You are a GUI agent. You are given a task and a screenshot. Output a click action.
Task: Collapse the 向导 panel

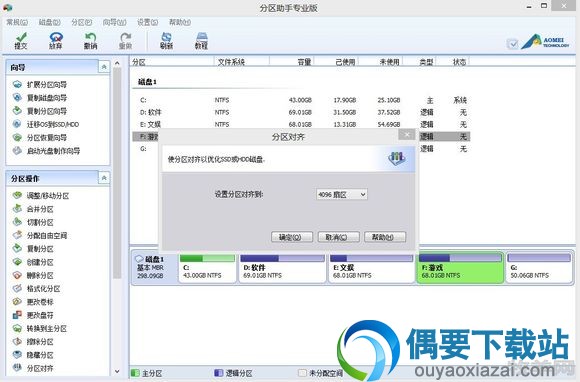[104, 67]
